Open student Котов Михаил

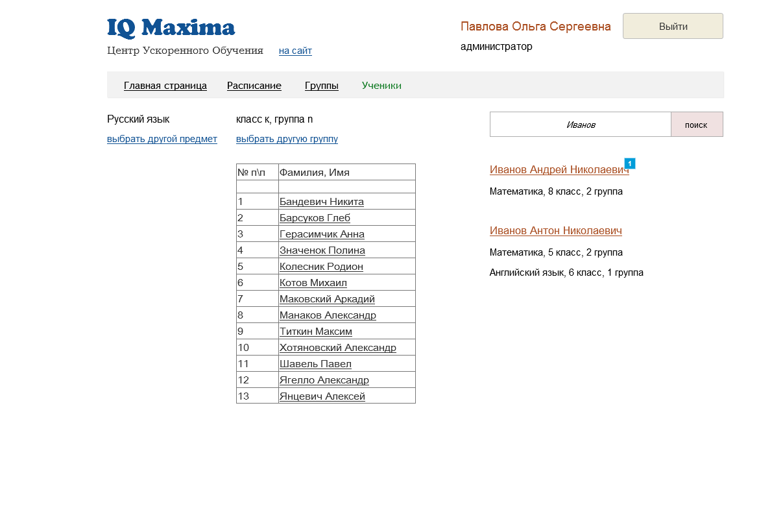pos(313,283)
